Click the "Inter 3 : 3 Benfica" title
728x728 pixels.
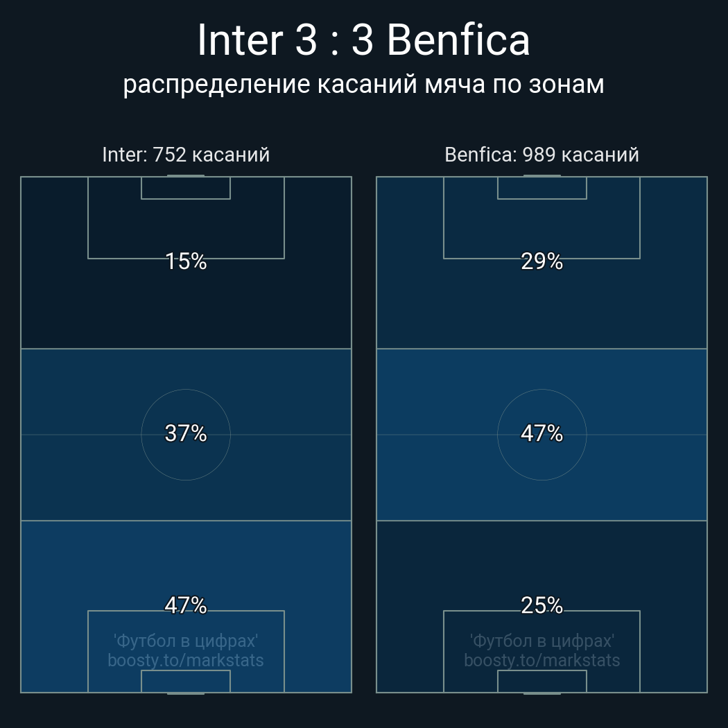click(363, 40)
